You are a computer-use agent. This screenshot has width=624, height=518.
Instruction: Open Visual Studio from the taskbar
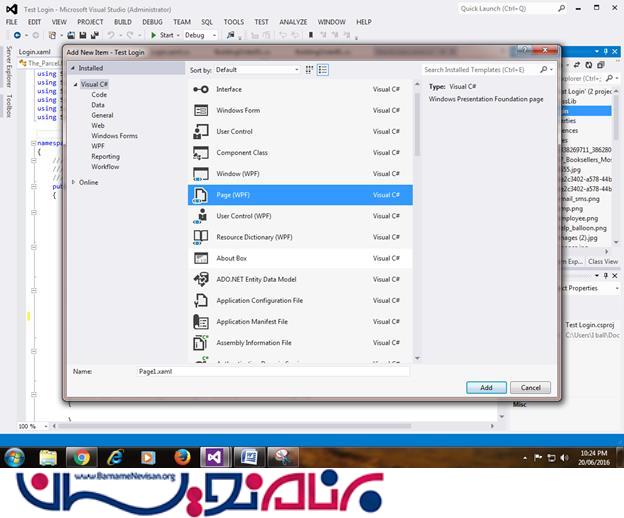[214, 457]
